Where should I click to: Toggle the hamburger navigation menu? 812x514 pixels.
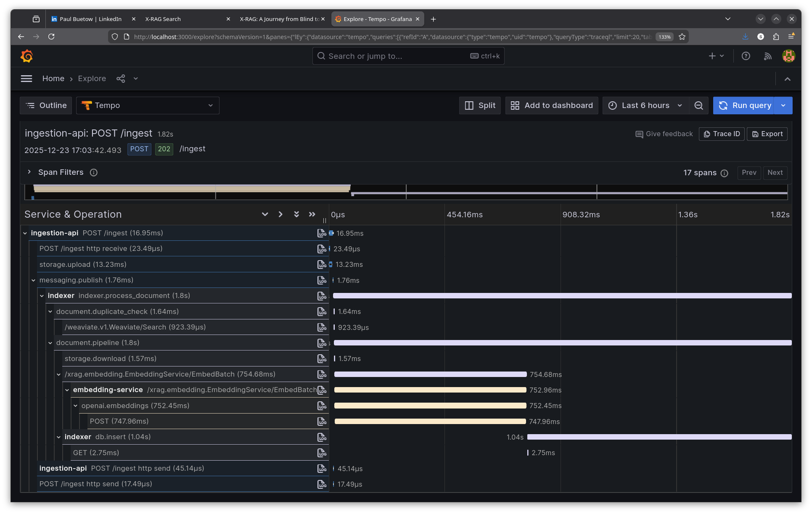pyautogui.click(x=26, y=79)
